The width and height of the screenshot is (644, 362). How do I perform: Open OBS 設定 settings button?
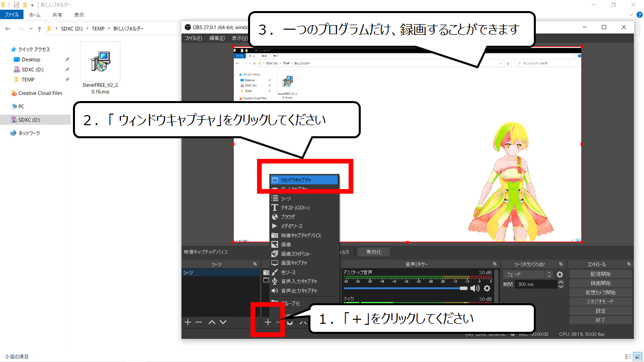pos(600,311)
